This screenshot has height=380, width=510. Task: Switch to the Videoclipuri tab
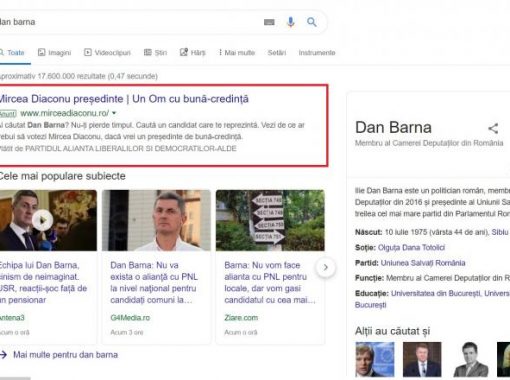107,53
